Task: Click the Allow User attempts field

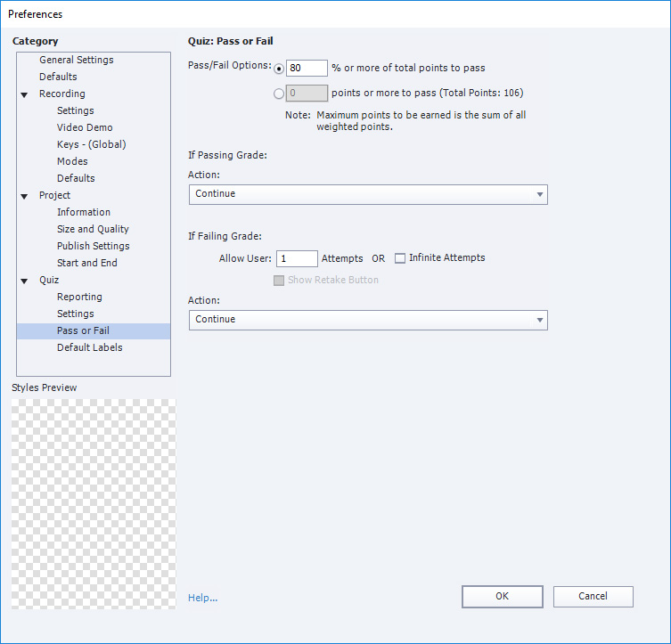Action: pyautogui.click(x=297, y=258)
